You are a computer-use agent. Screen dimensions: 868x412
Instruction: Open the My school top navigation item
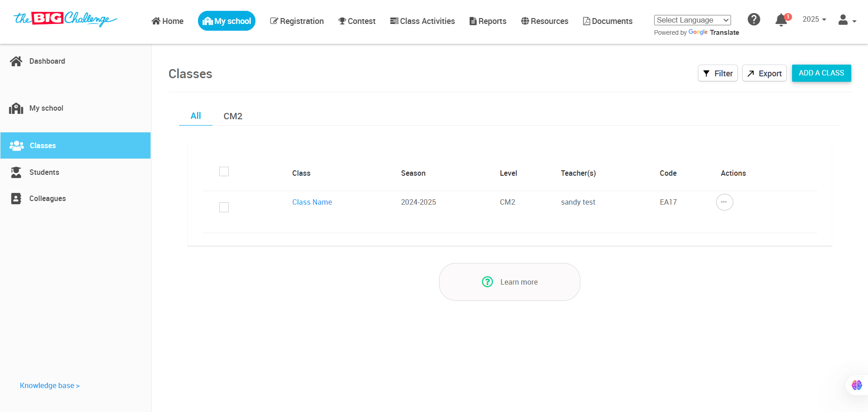(226, 21)
